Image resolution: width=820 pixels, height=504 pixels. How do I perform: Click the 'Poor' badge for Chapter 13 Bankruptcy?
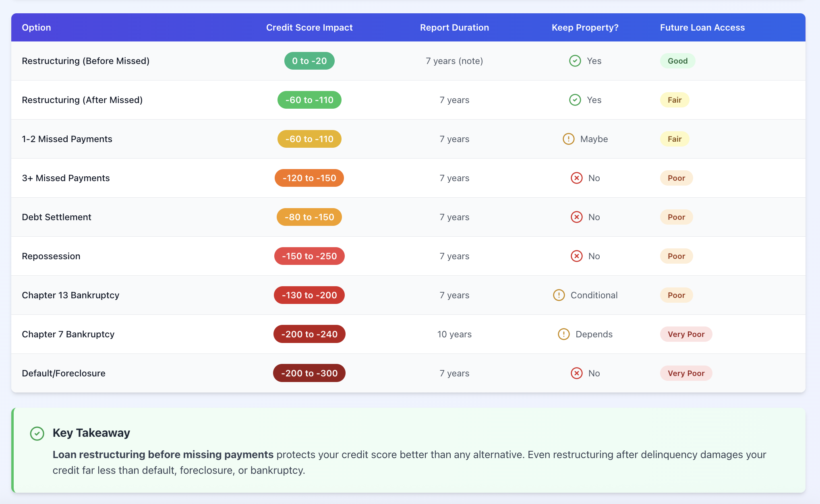tap(676, 295)
